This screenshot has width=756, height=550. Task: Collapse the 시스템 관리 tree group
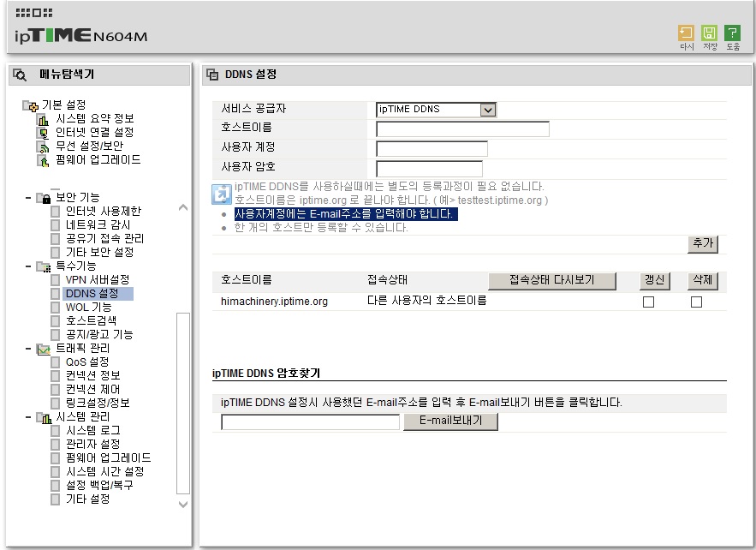28,417
